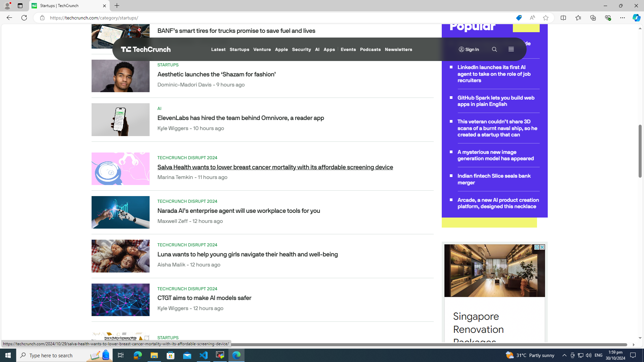The width and height of the screenshot is (644, 362).
Task: Open popular Arcade AI necklace story
Action: [x=498, y=203]
